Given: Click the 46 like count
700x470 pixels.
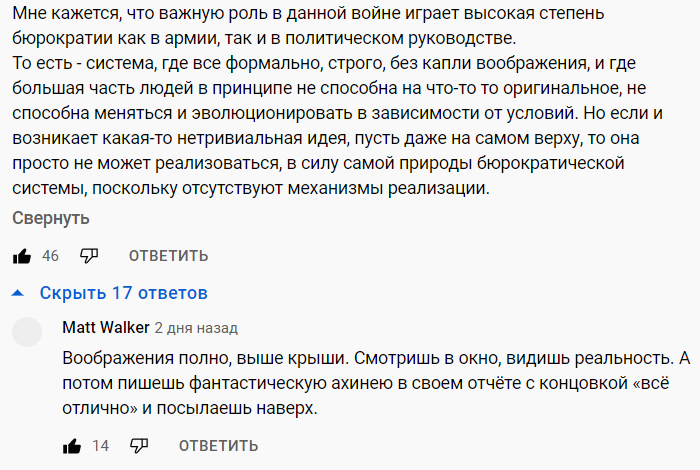Looking at the screenshot, I should pos(50,256).
